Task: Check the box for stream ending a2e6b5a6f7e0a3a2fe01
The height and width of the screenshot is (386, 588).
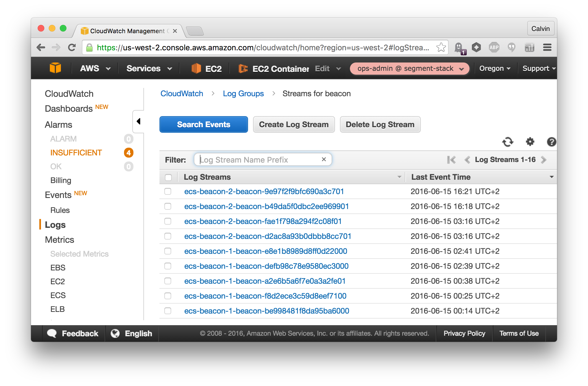Action: pos(168,281)
